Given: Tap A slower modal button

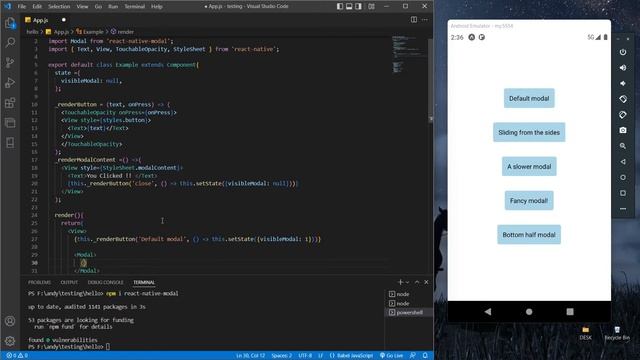Looking at the screenshot, I should [x=529, y=167].
